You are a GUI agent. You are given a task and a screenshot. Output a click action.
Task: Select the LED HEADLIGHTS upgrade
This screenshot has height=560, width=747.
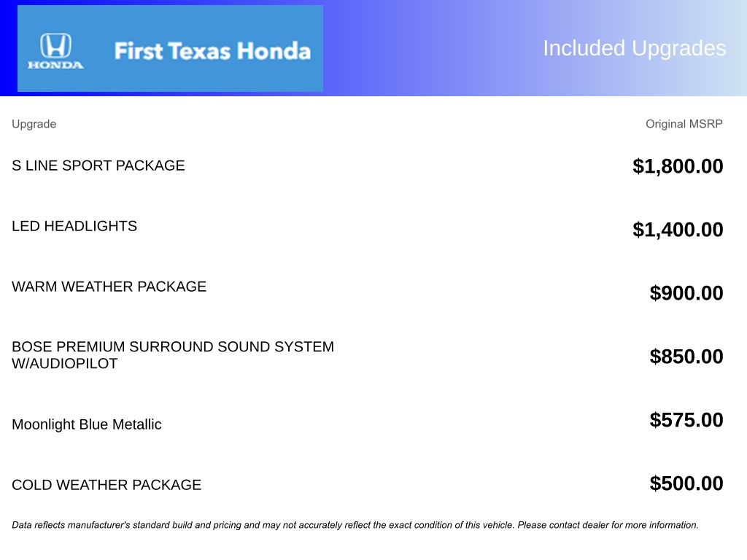tap(74, 226)
